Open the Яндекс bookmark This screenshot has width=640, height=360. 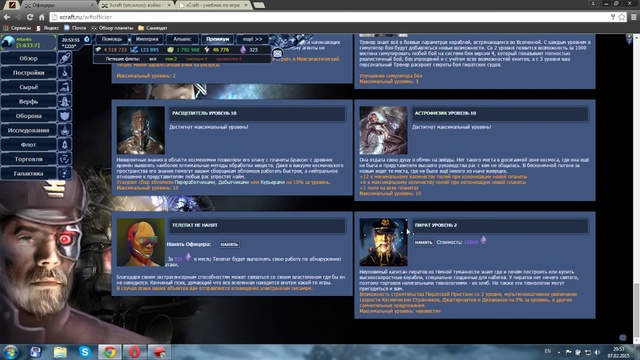tap(48, 28)
